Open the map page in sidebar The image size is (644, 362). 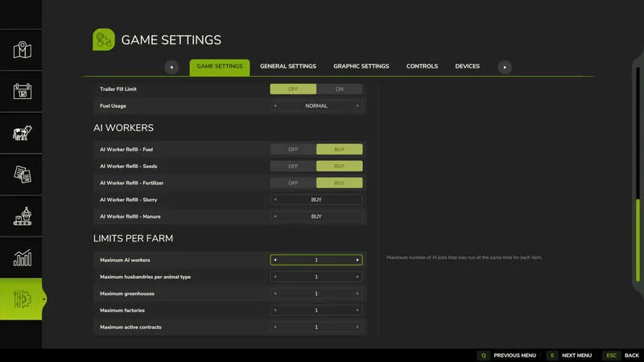tap(23, 50)
